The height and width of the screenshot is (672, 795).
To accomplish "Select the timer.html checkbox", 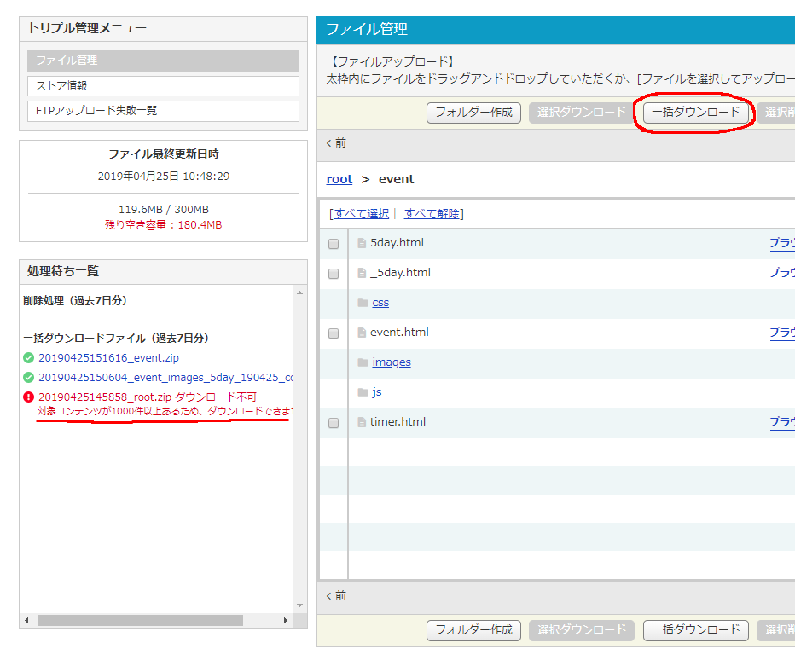I will pyautogui.click(x=334, y=423).
